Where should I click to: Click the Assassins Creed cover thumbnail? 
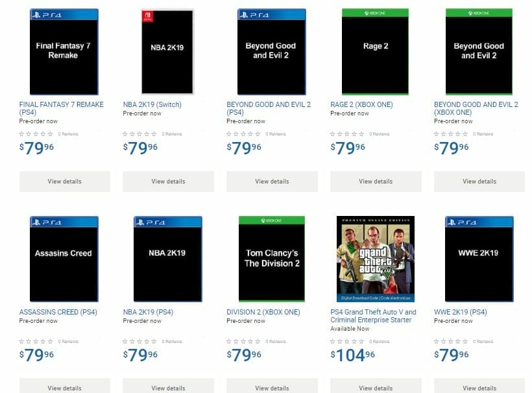[64, 259]
